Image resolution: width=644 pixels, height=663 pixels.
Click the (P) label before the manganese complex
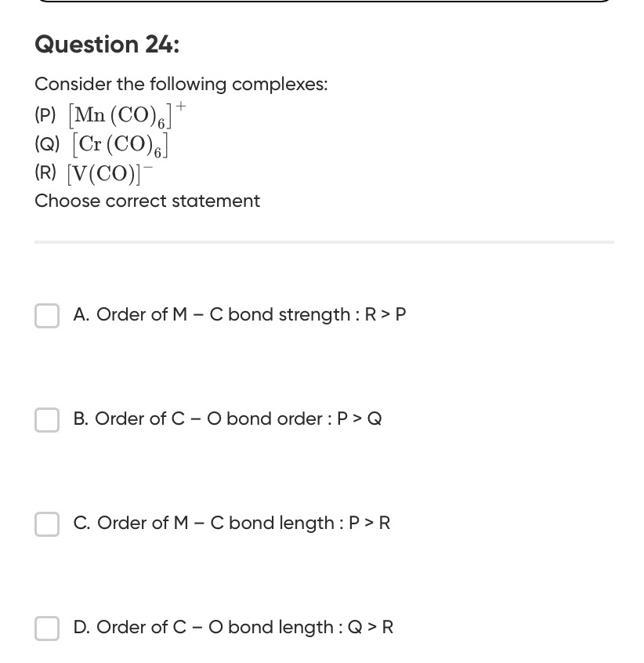coord(45,116)
